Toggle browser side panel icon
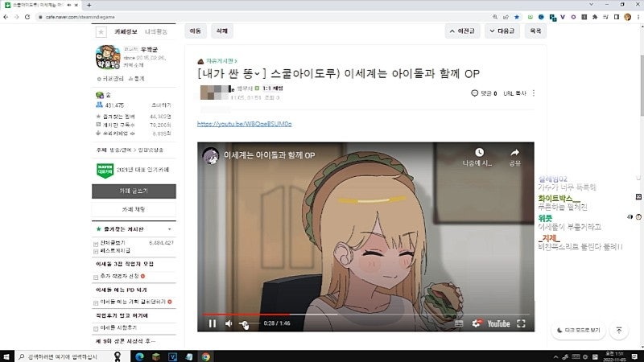 [x=616, y=17]
